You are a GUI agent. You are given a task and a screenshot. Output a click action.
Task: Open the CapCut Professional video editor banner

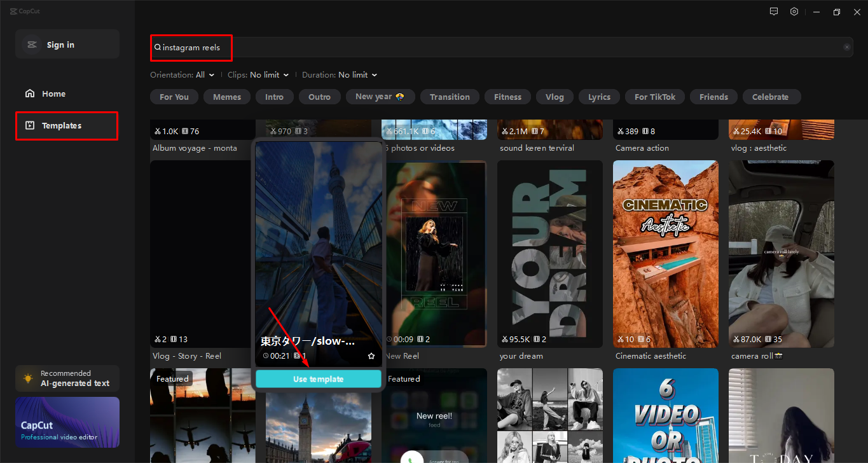[67, 422]
